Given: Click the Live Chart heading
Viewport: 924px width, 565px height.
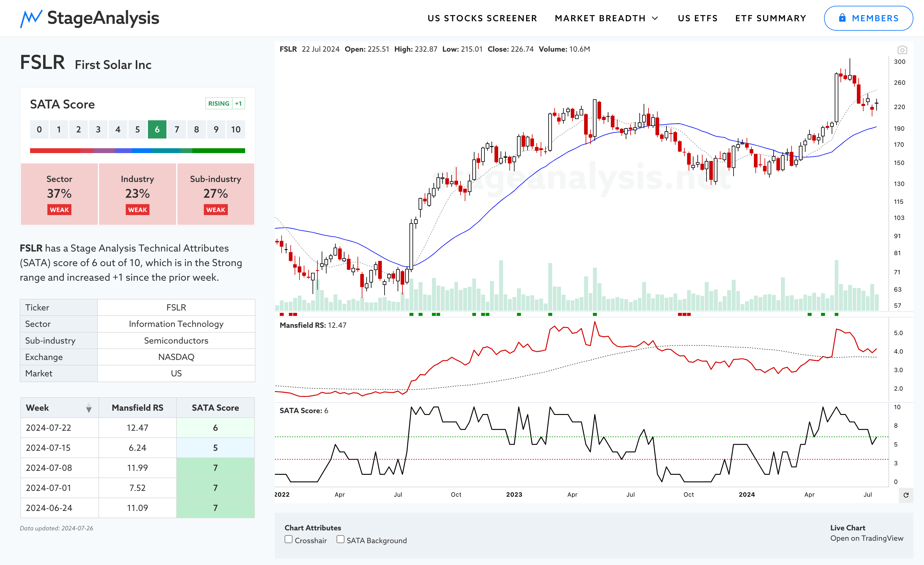Looking at the screenshot, I should pos(847,528).
